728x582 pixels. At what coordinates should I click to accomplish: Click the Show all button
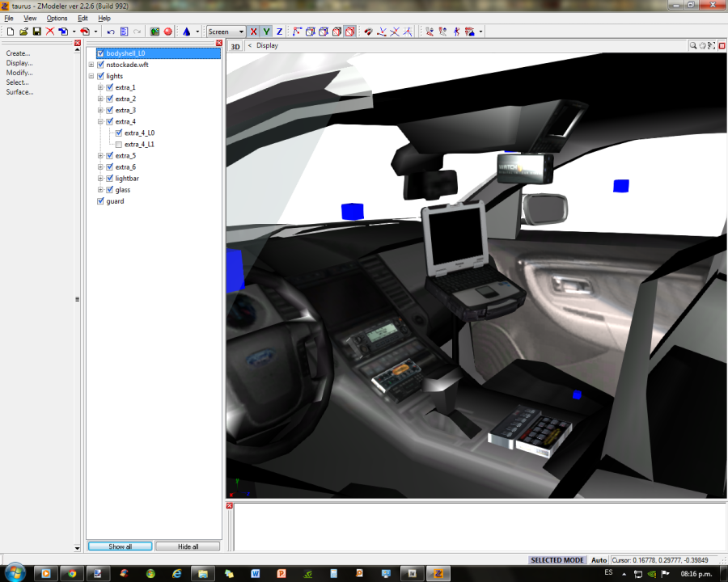tap(120, 546)
